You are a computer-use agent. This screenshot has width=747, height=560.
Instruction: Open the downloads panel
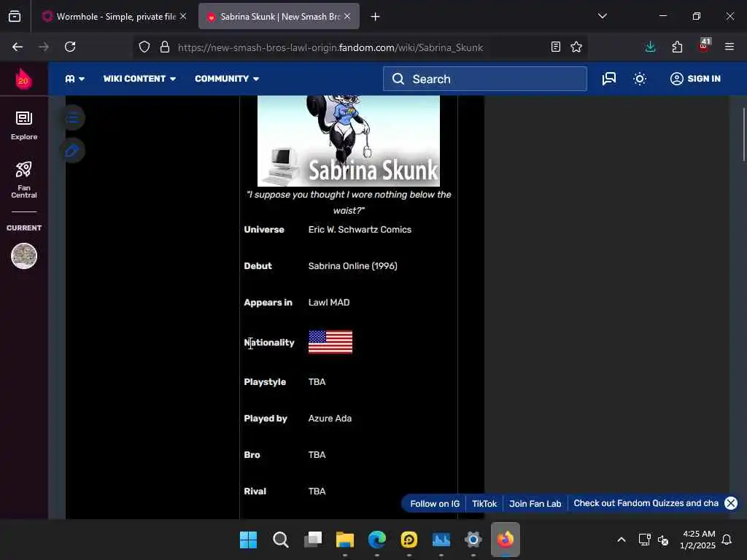click(650, 47)
